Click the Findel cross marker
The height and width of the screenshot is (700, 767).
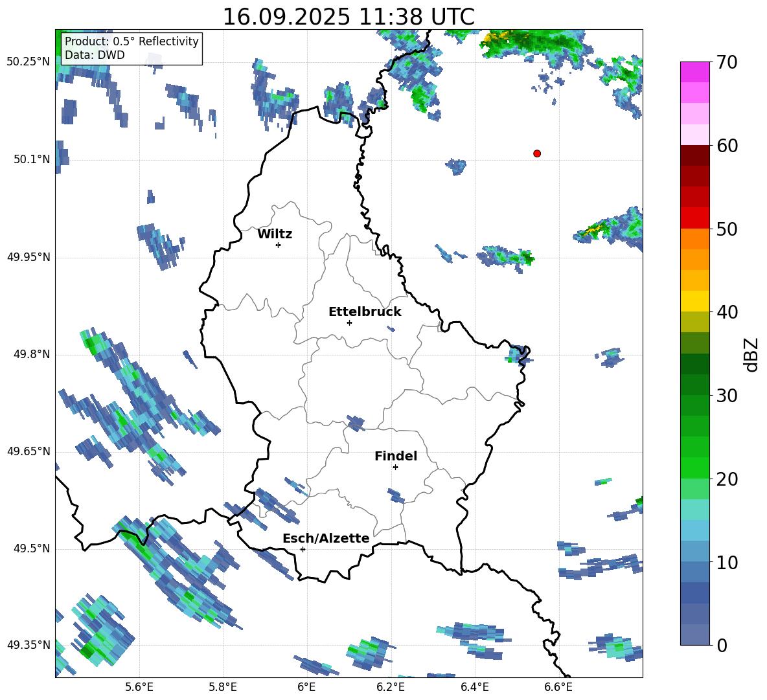395,468
